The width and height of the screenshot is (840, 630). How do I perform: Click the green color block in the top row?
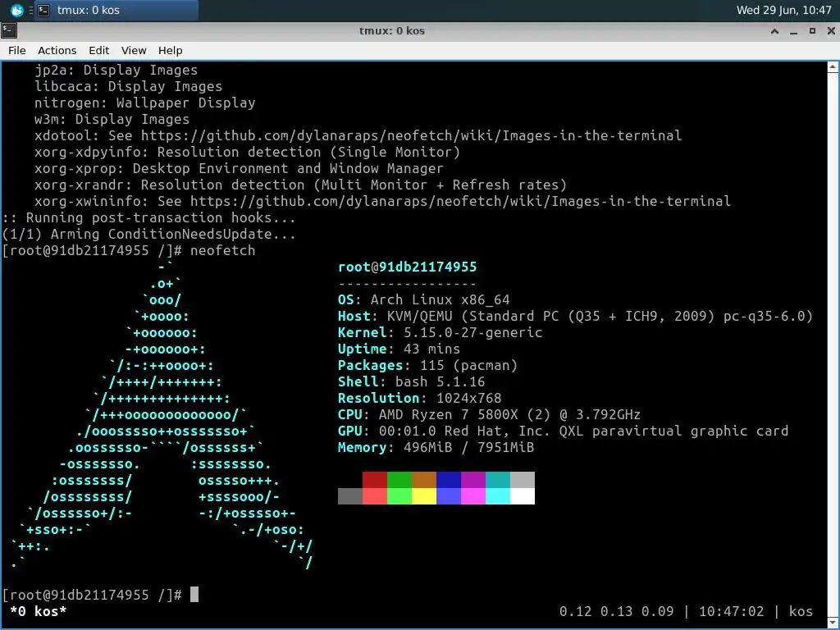tap(399, 480)
